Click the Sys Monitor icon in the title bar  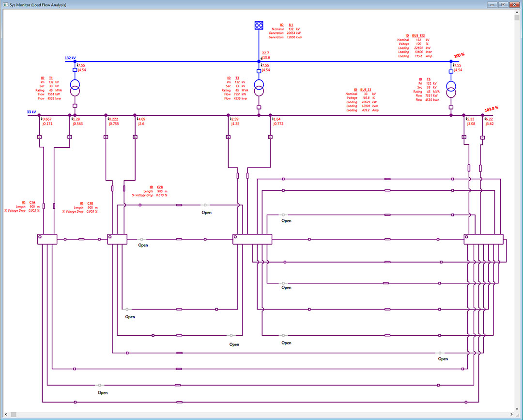click(6, 4)
